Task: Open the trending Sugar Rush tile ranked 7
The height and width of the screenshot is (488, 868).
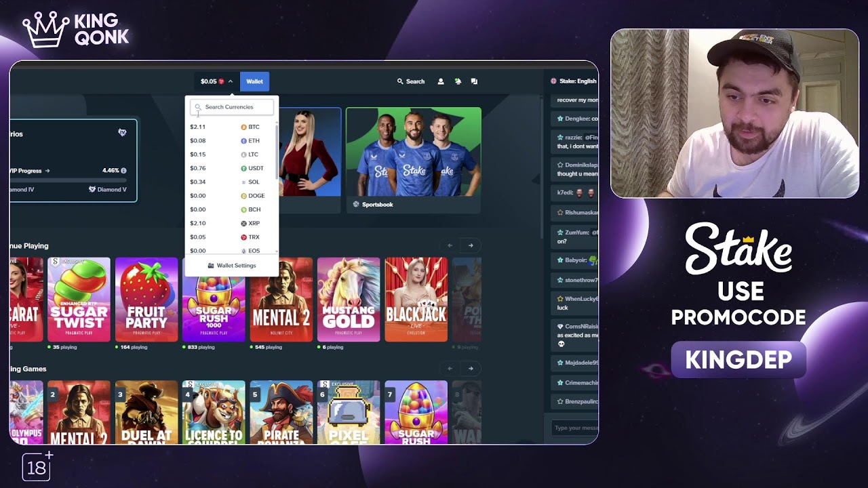Action: click(416, 412)
